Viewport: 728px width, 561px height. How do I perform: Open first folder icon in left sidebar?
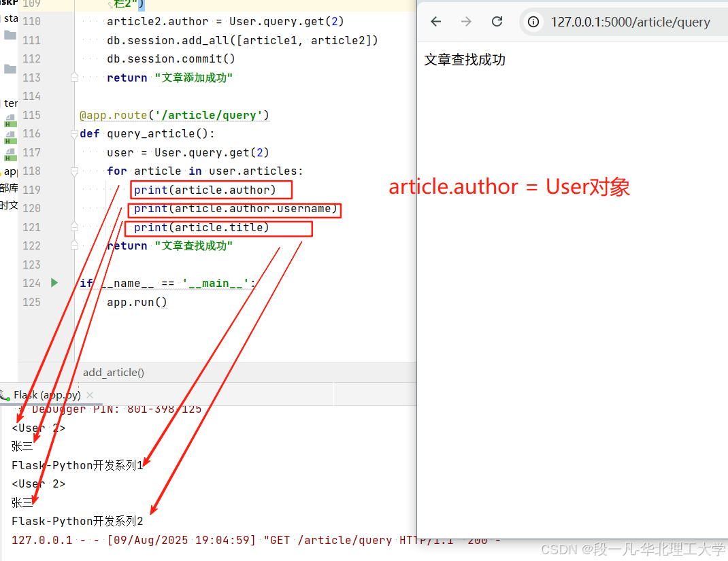coord(10,35)
